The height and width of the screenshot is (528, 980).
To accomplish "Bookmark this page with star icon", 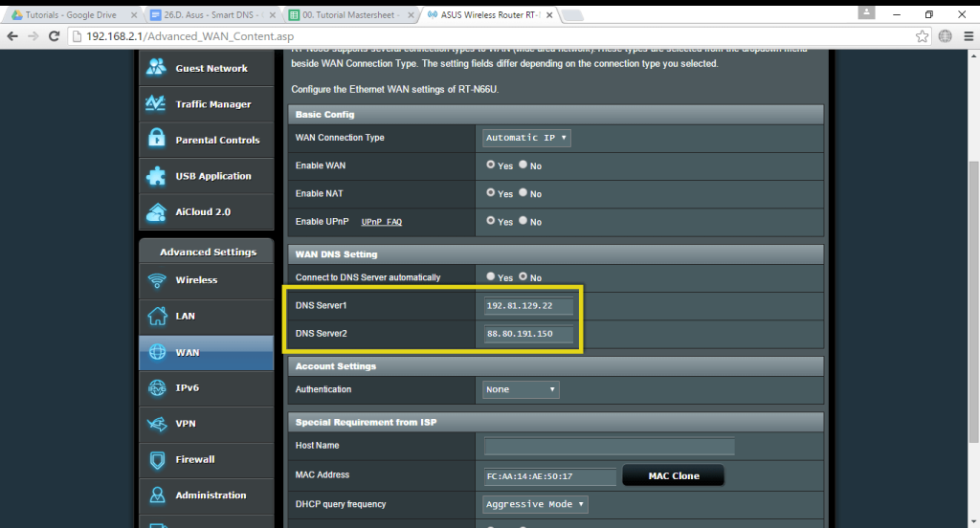I will coord(922,36).
